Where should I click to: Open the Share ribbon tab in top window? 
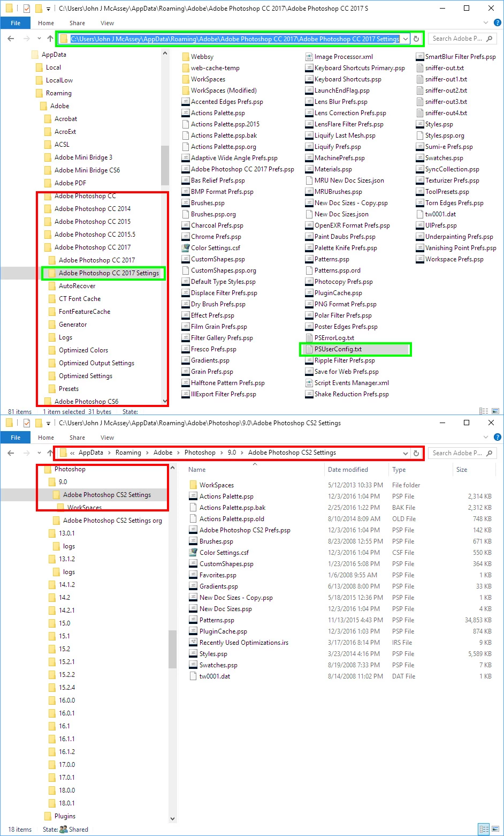tap(77, 23)
